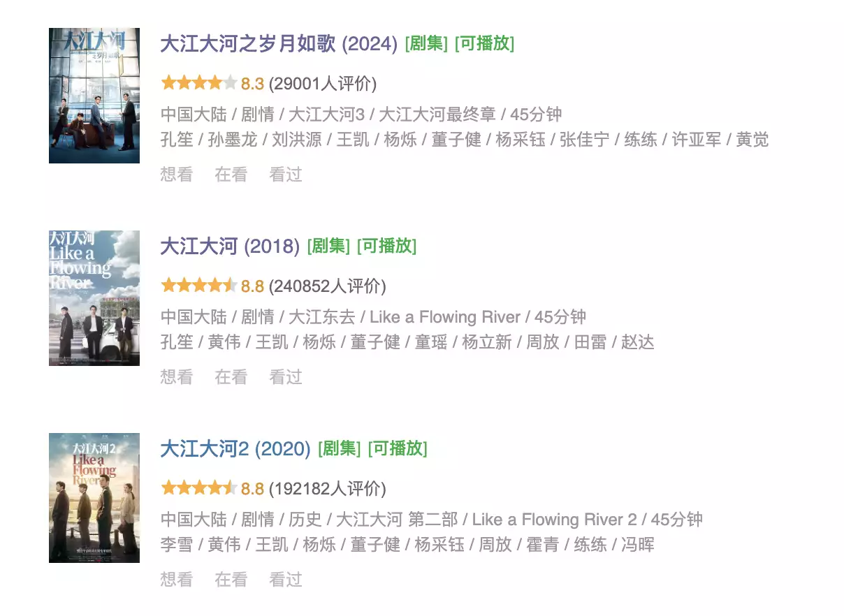This screenshot has height=616, width=844.
Task: Click the 192182人评价 rating count
Action: click(328, 489)
